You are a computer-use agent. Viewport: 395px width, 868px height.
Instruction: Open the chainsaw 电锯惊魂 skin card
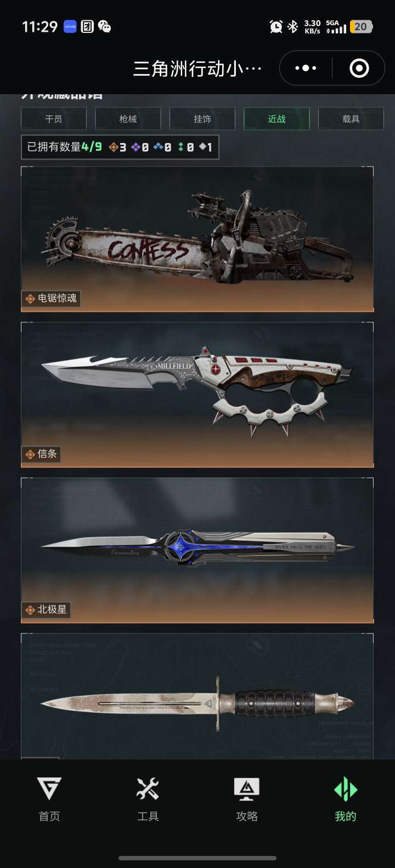(x=198, y=239)
